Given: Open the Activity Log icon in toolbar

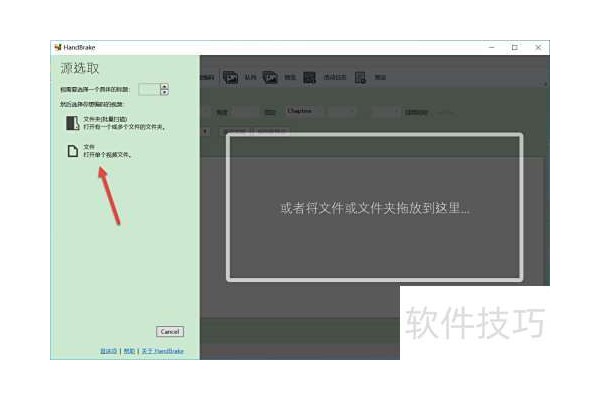Looking at the screenshot, I should point(309,77).
